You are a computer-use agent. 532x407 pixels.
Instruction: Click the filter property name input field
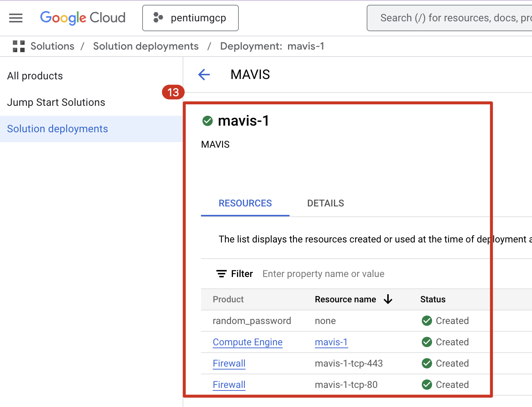coord(323,274)
